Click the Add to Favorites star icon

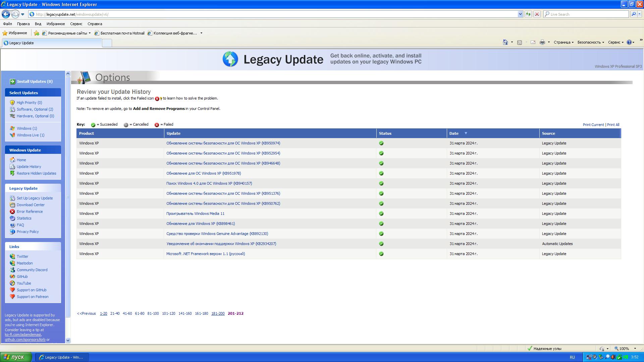pyautogui.click(x=37, y=33)
